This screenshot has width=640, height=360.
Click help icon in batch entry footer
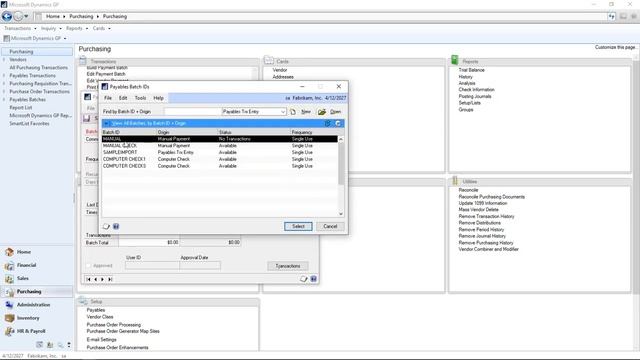click(313, 279)
